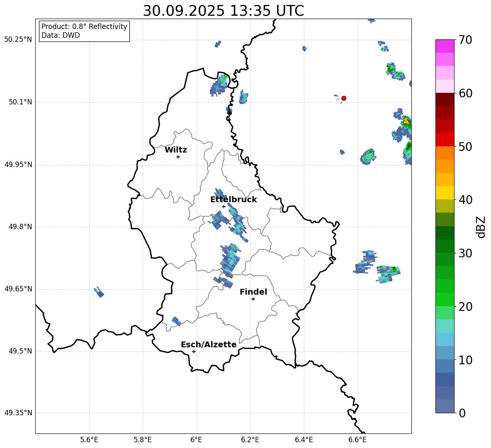Click the 20 tick label on colorbar
Image resolution: width=491 pixels, height=448 pixels.
click(x=465, y=307)
